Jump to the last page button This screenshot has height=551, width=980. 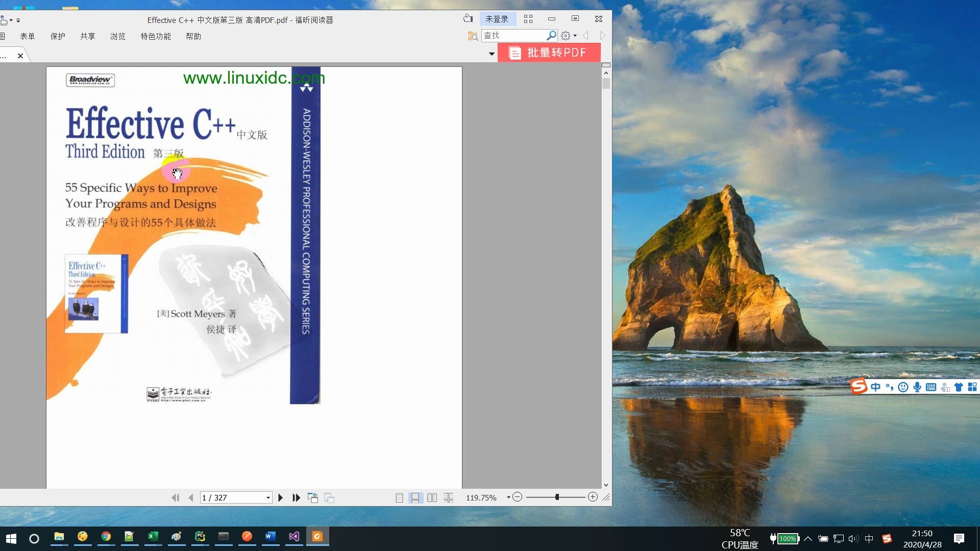click(x=296, y=497)
